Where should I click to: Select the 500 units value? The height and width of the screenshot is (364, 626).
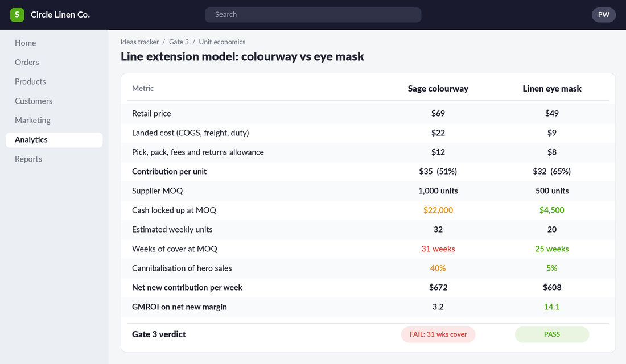point(552,191)
